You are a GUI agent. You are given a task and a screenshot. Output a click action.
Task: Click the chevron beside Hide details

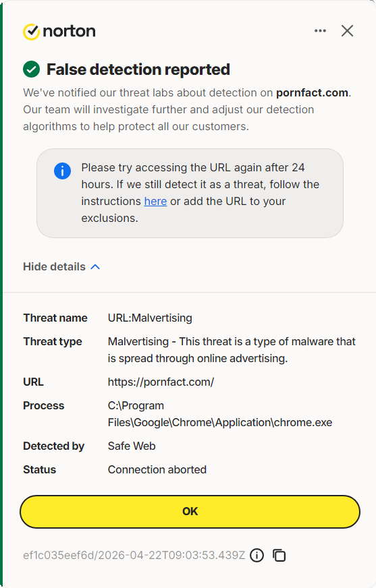[x=95, y=266]
